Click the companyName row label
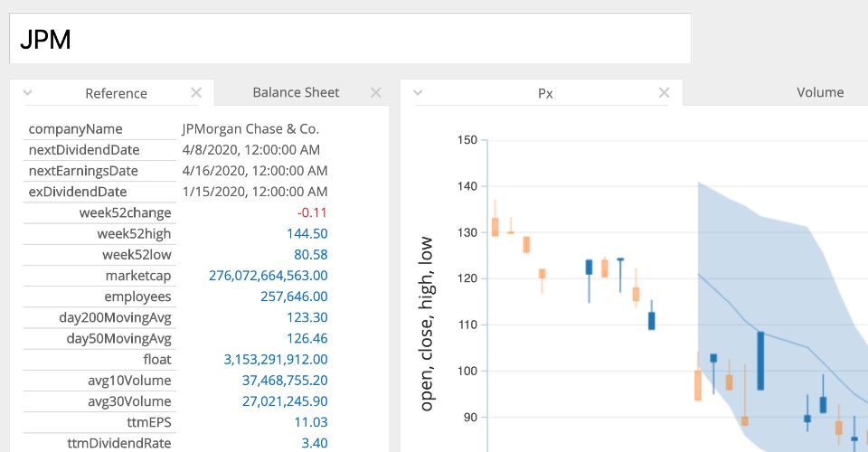Screen dimensions: 868x452 click(75, 129)
